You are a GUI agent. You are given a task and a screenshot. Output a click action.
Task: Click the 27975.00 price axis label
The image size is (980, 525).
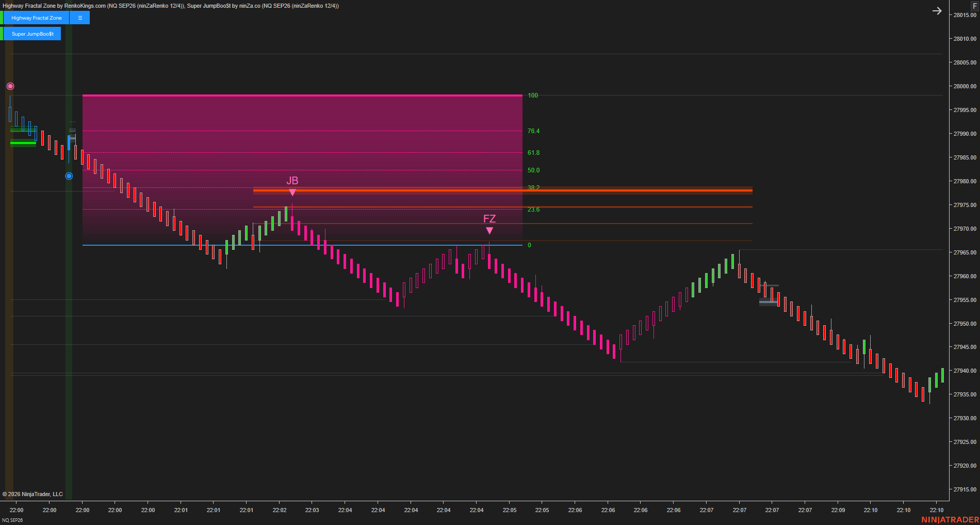click(965, 205)
